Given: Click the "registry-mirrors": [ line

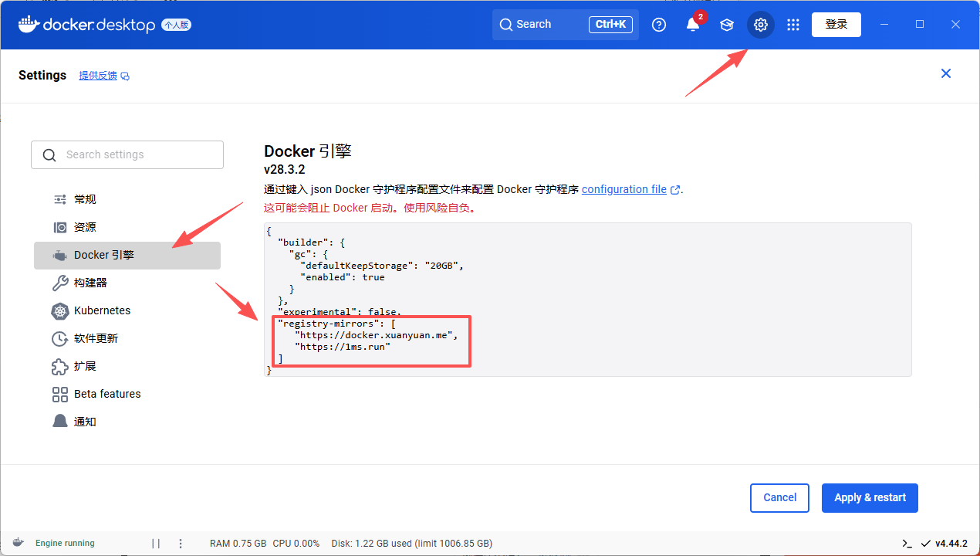Looking at the screenshot, I should (336, 324).
